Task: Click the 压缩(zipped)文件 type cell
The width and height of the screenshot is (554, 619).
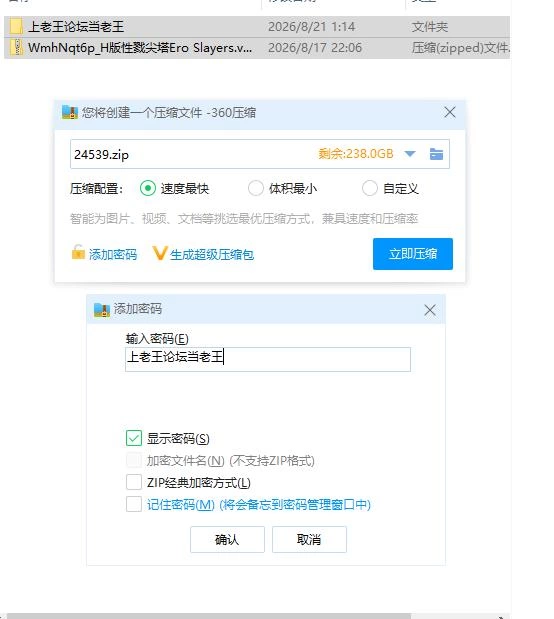Action: pyautogui.click(x=460, y=48)
